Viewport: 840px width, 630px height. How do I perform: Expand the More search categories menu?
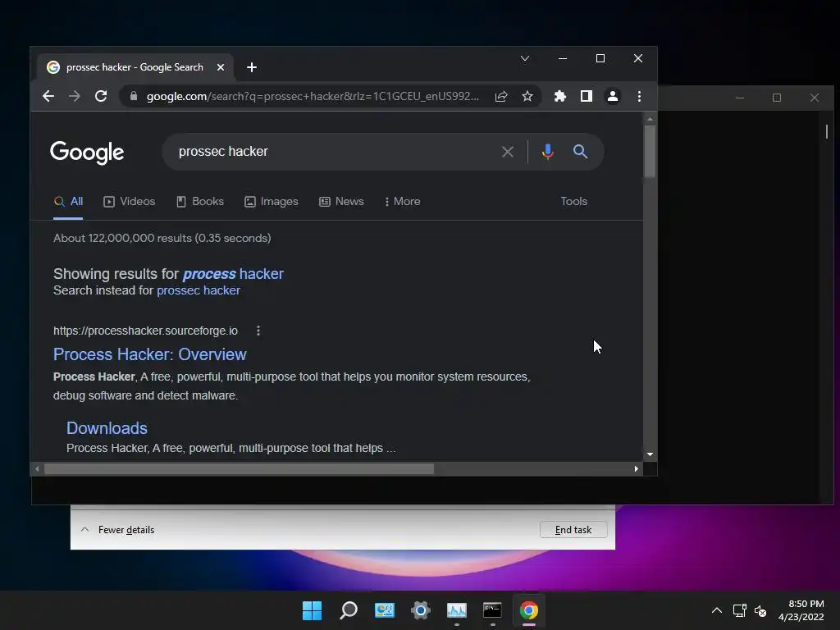pos(402,202)
